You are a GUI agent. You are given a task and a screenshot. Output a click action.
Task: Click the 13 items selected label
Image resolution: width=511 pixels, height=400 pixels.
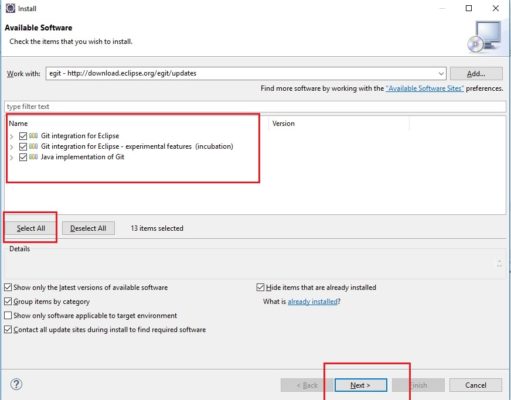(x=157, y=228)
